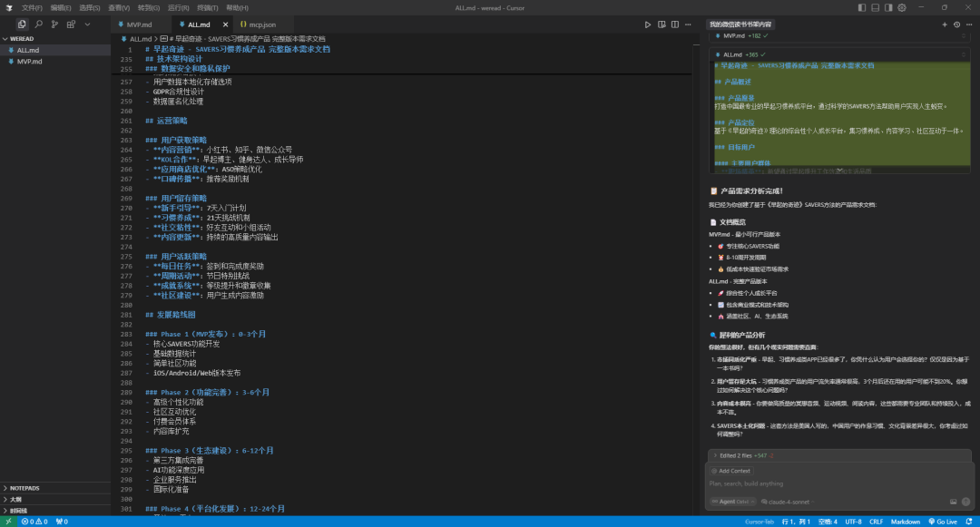The width and height of the screenshot is (980, 527).
Task: Open the Explorer view icon
Action: point(22,24)
